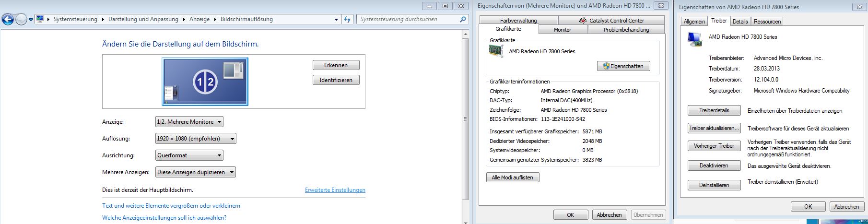
Task: Click the Treiberdatum value 28.03.2013
Action: tap(767, 69)
